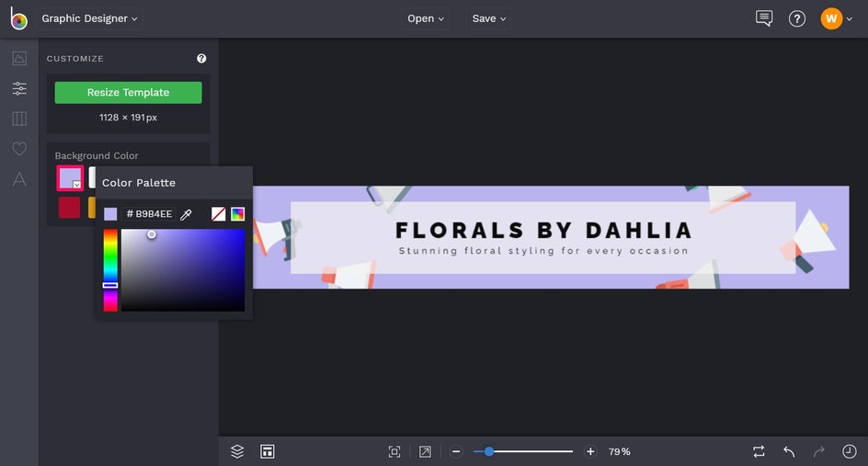Open the layout manager icon in bottom bar

(268, 451)
